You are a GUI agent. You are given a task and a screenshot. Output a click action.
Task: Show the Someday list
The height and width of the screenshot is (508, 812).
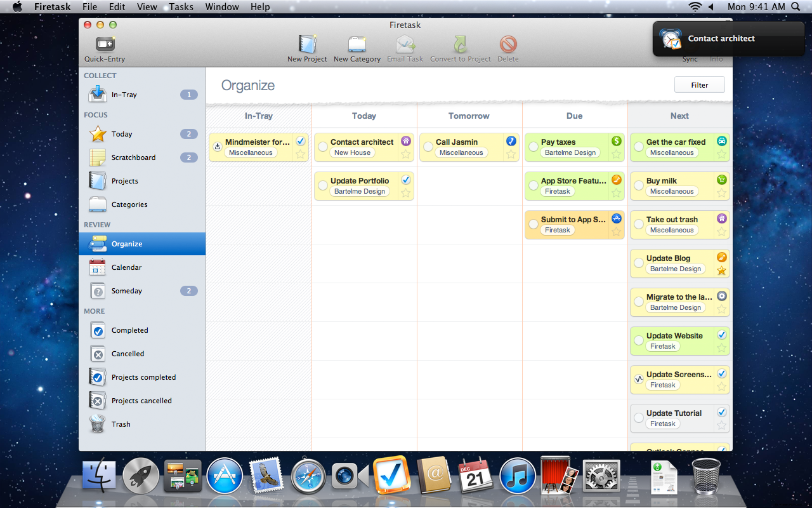[x=126, y=291]
